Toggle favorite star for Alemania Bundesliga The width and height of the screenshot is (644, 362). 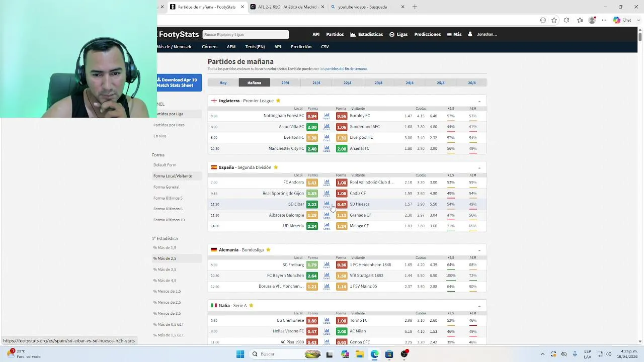click(268, 250)
